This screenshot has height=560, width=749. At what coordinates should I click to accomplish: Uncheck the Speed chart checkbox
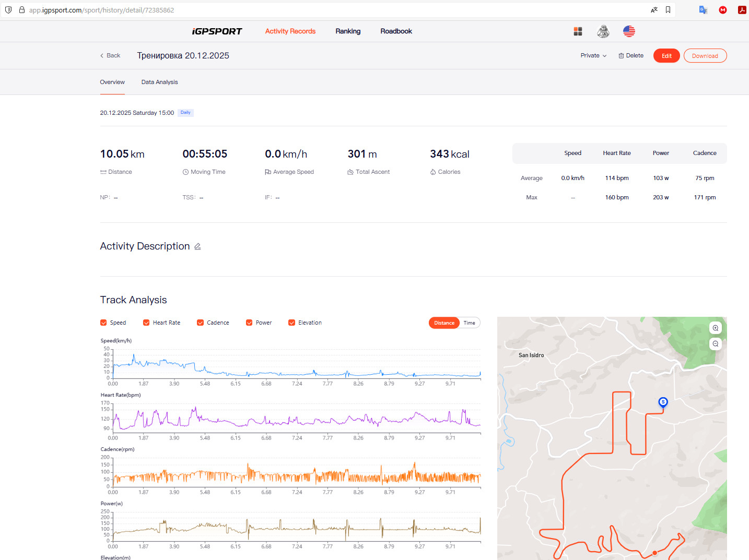click(x=103, y=323)
